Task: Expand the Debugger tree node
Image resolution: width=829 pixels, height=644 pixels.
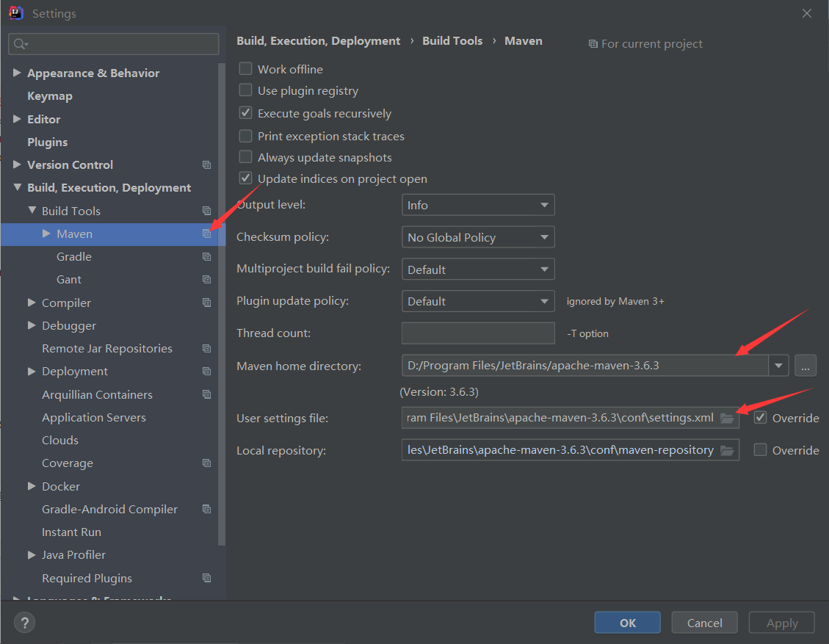Action: [32, 325]
